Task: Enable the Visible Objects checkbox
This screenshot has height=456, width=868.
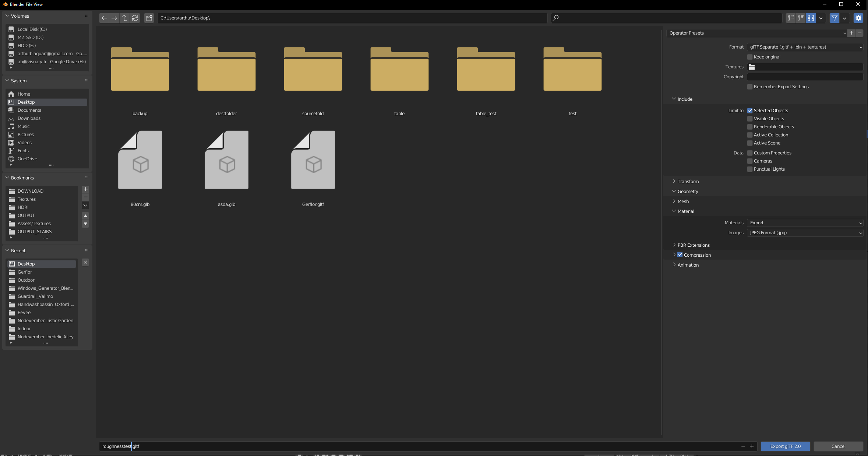Action: click(x=750, y=118)
